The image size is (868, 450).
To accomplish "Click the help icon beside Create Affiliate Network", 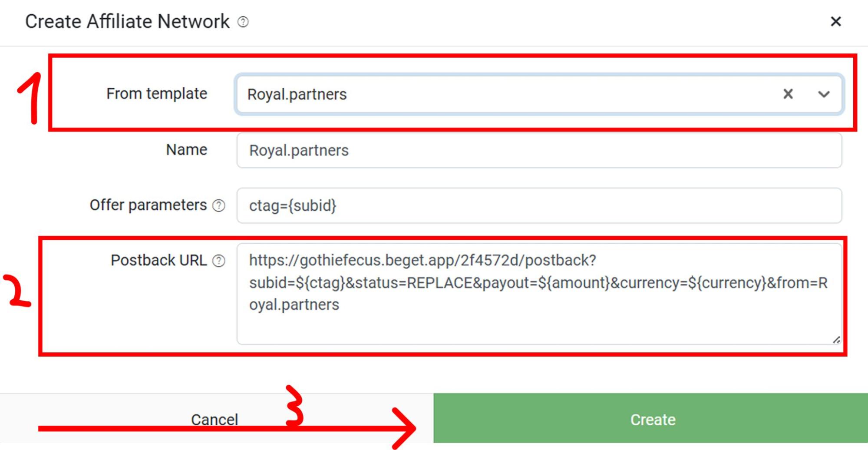I will click(x=243, y=22).
